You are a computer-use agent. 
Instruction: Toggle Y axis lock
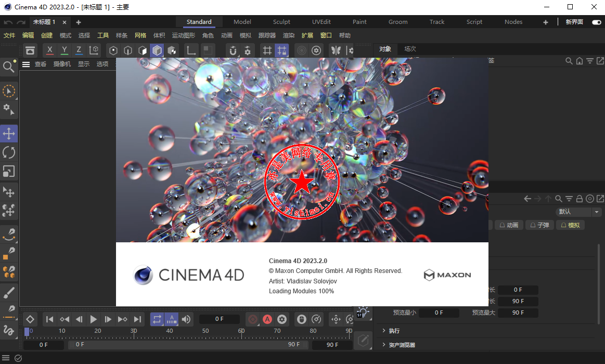[x=65, y=50]
